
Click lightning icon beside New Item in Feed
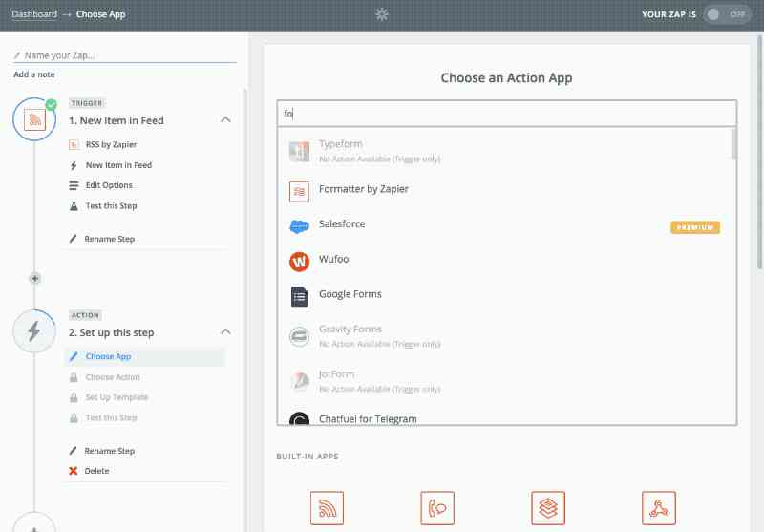[74, 165]
